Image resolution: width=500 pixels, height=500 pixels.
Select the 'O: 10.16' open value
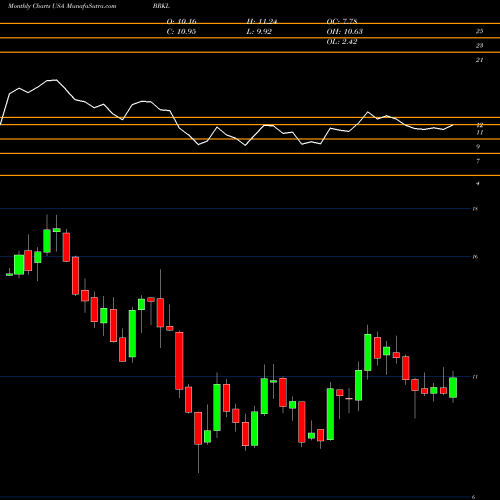click(x=181, y=21)
